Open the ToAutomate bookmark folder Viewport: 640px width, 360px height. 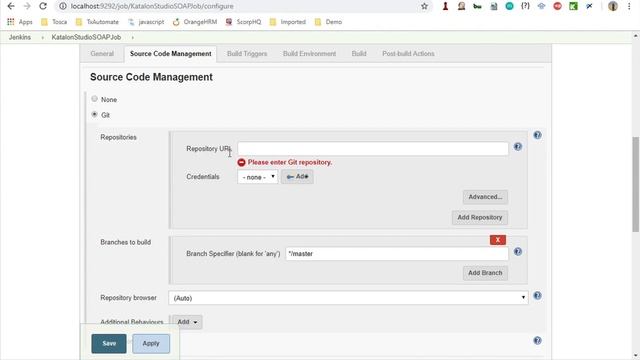[98, 22]
